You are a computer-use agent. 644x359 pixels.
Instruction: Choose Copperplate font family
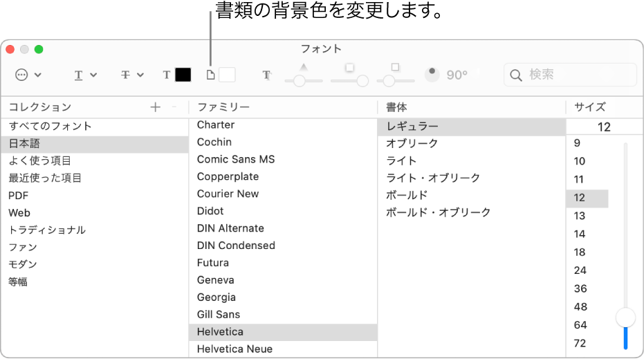[x=283, y=176]
